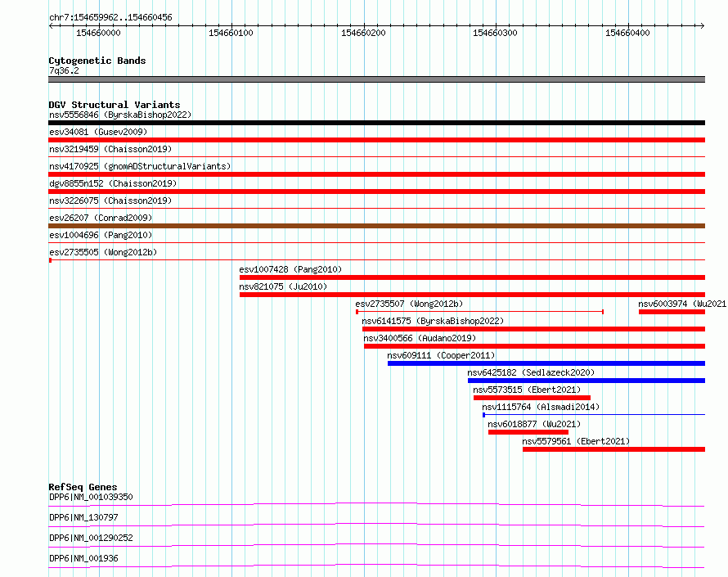This screenshot has height=577, width=728.
Task: Select the blue nsv609111 variant bar
Action: (x=546, y=363)
